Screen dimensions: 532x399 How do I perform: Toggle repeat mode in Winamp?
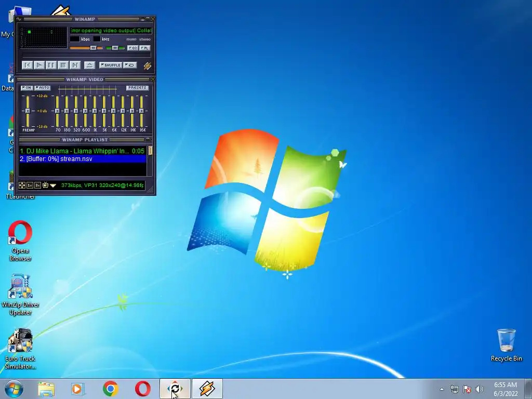click(x=130, y=65)
